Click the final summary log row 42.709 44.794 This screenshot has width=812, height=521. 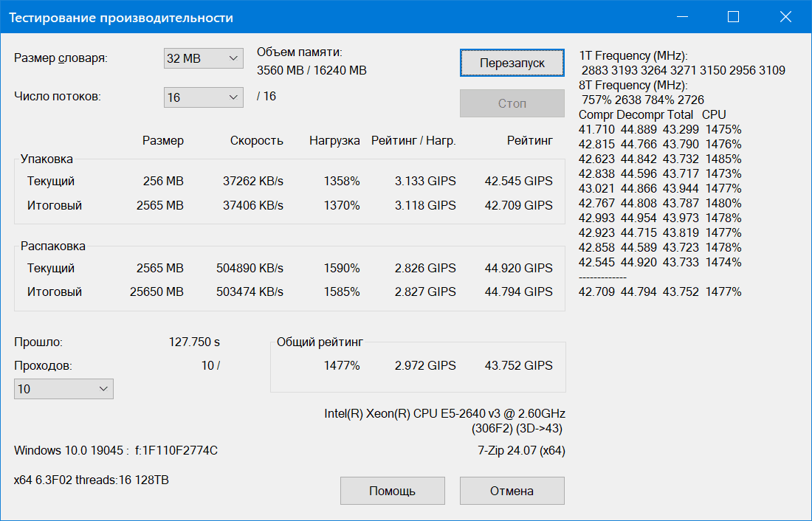click(660, 292)
